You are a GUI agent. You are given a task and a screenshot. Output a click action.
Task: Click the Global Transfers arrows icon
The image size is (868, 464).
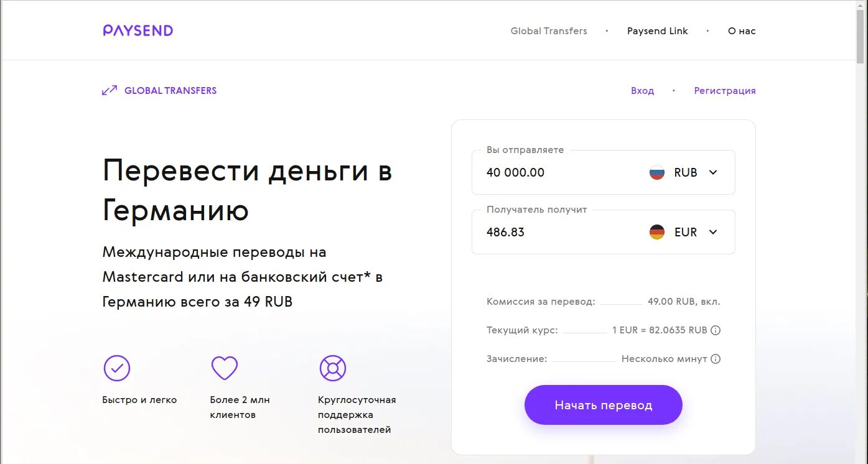pos(110,90)
